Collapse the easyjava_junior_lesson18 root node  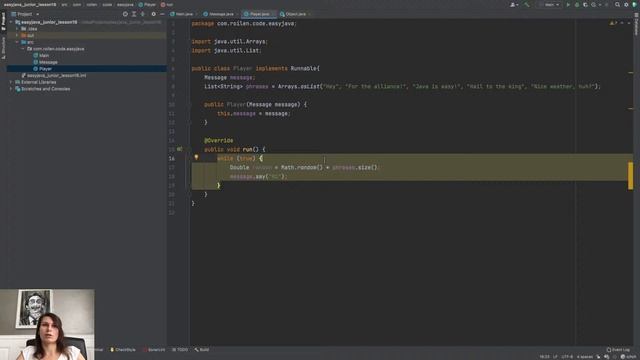pyautogui.click(x=11, y=22)
